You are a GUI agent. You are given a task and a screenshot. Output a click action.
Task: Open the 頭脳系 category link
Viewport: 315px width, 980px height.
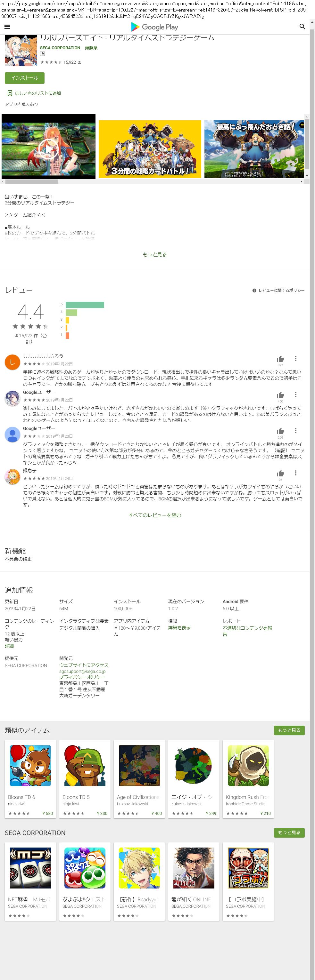[x=91, y=48]
